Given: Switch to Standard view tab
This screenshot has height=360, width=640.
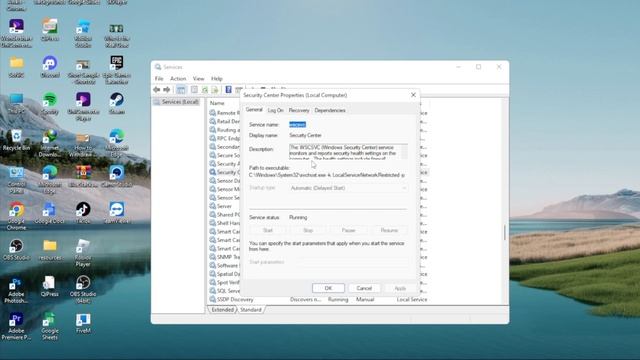Looking at the screenshot, I should coord(251,310).
